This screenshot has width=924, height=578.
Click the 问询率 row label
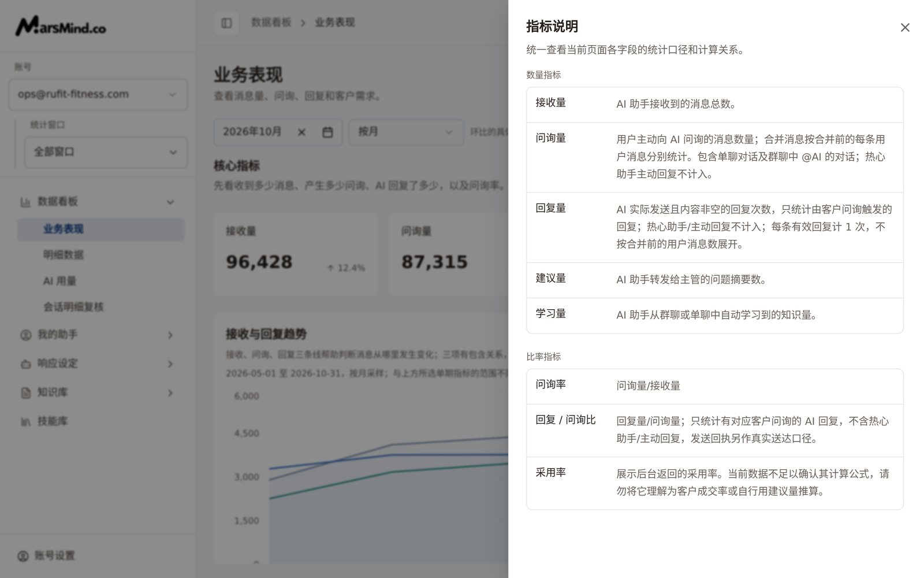click(551, 384)
